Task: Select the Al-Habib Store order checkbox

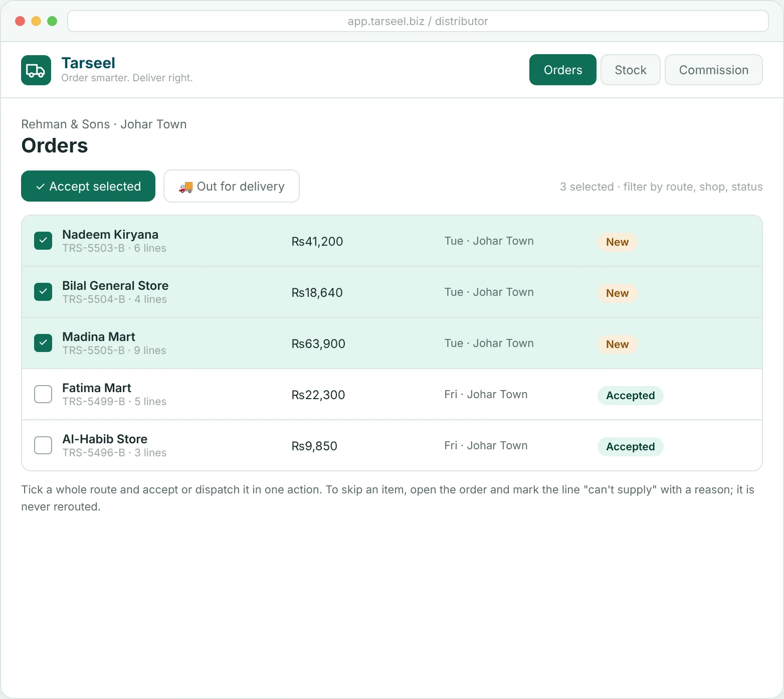Action: pyautogui.click(x=43, y=445)
